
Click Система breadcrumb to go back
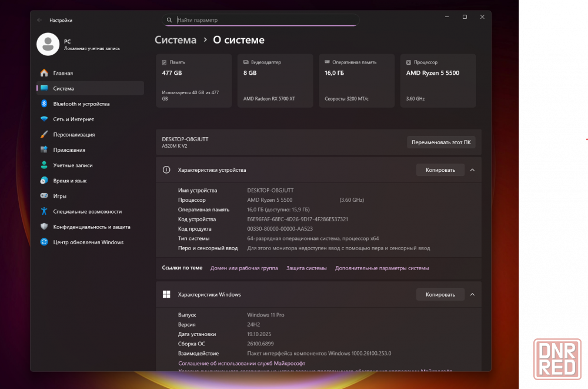175,40
